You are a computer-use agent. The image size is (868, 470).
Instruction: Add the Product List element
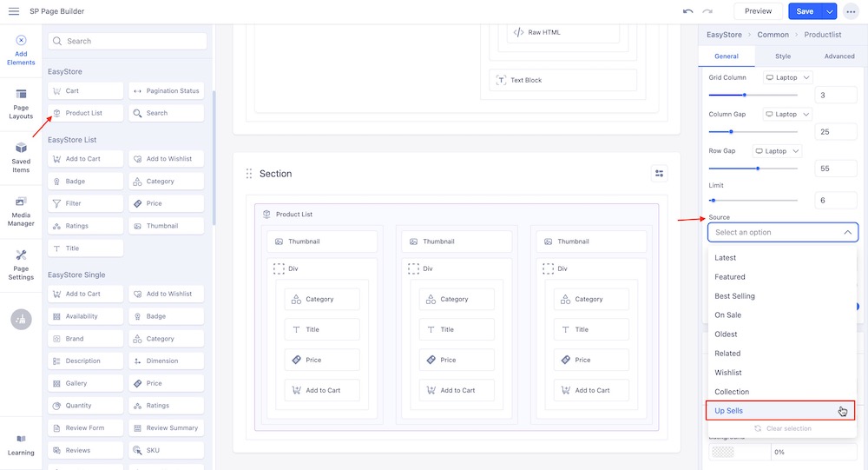pyautogui.click(x=84, y=113)
